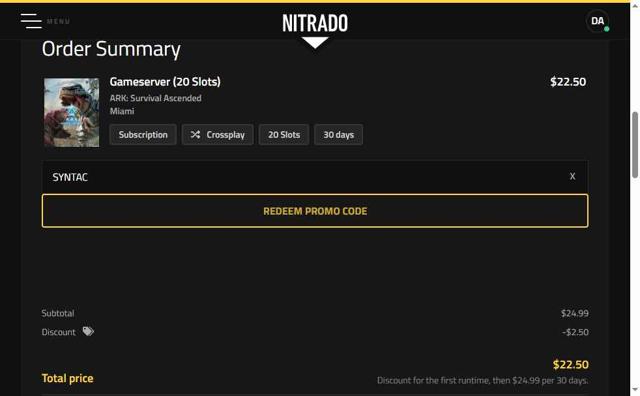640x396 pixels.
Task: Select the Crossplay tag
Action: pyautogui.click(x=218, y=135)
